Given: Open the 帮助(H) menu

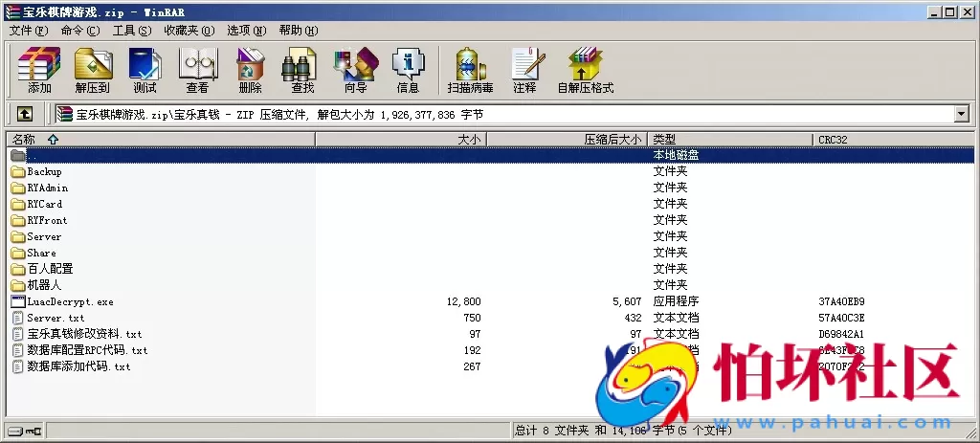Looking at the screenshot, I should (299, 30).
